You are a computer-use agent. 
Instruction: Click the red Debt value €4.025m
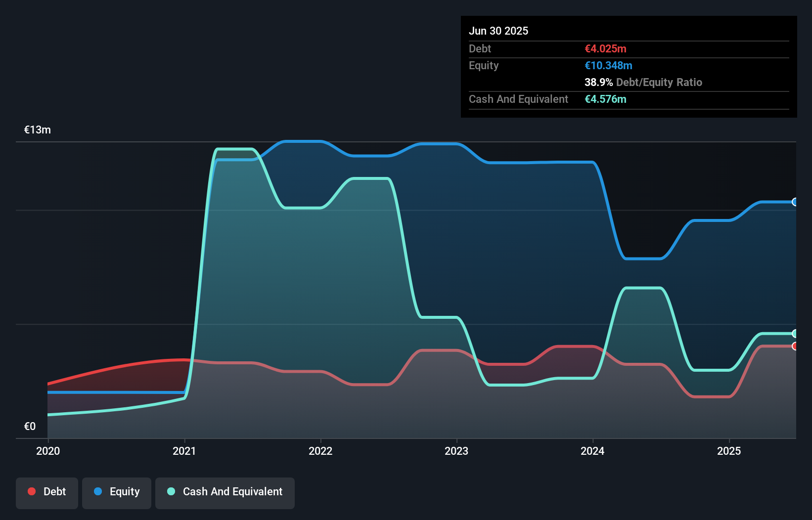605,48
